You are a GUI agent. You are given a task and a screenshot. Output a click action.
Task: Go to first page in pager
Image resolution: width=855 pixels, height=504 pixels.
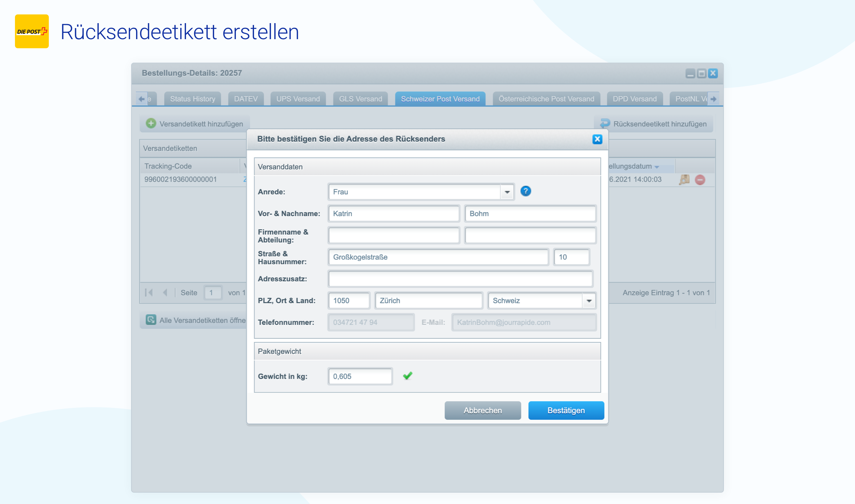149,293
